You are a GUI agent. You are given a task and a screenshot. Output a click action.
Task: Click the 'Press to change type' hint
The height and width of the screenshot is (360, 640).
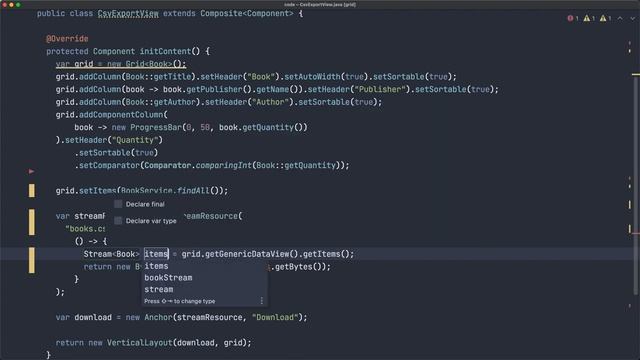pos(180,301)
